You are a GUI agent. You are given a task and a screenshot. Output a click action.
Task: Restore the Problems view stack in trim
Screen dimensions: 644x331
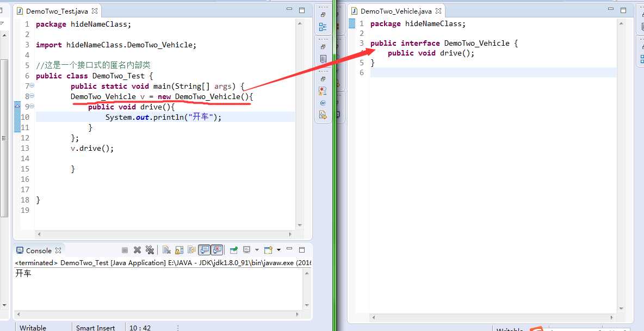coord(323,79)
